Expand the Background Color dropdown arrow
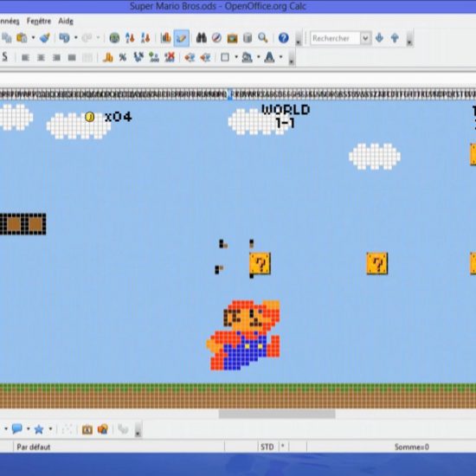The width and height of the screenshot is (476, 476). pos(259,57)
